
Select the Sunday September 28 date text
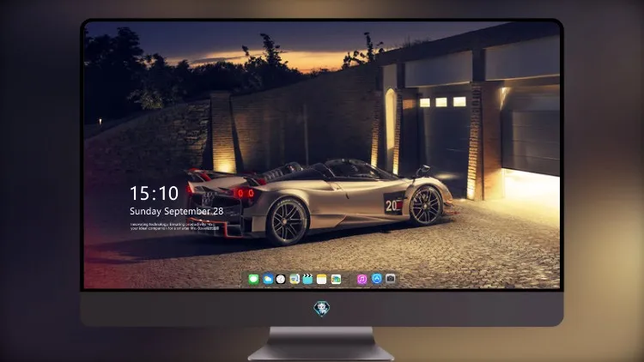click(177, 211)
